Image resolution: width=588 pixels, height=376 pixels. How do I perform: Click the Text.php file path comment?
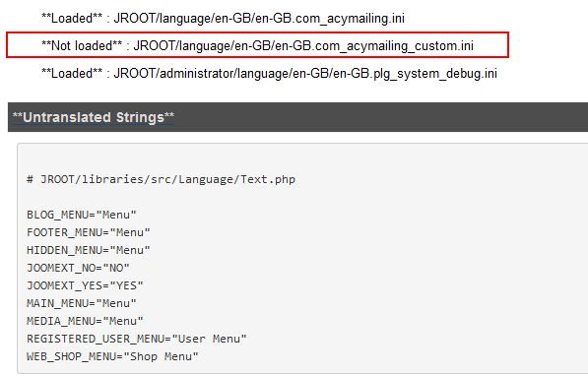pos(162,179)
